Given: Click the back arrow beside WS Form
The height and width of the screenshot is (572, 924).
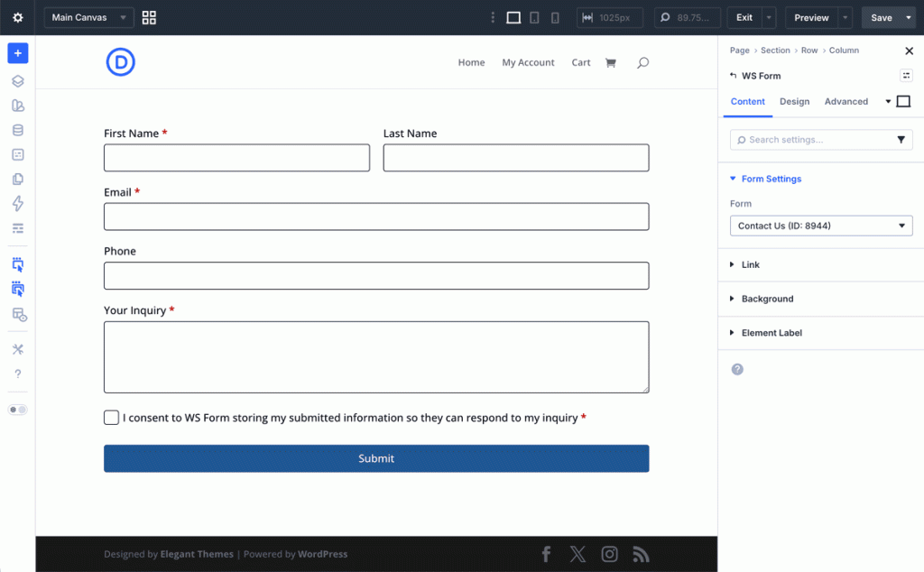Looking at the screenshot, I should pos(733,76).
